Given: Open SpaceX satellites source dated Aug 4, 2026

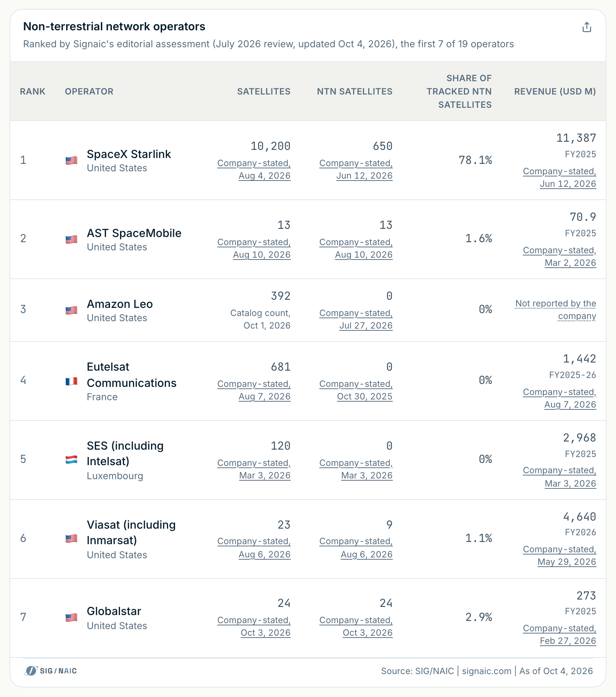Looking at the screenshot, I should (x=254, y=169).
